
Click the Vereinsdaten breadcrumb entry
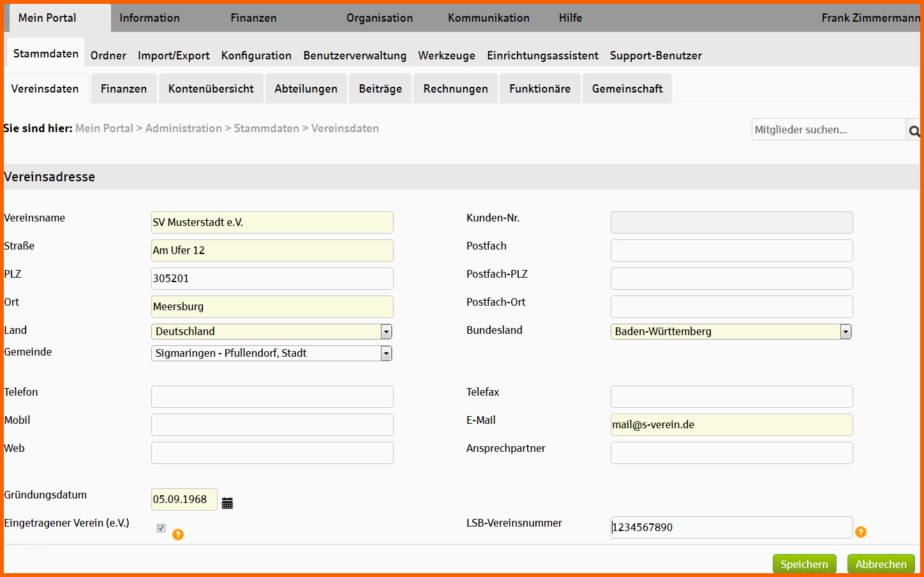click(345, 128)
